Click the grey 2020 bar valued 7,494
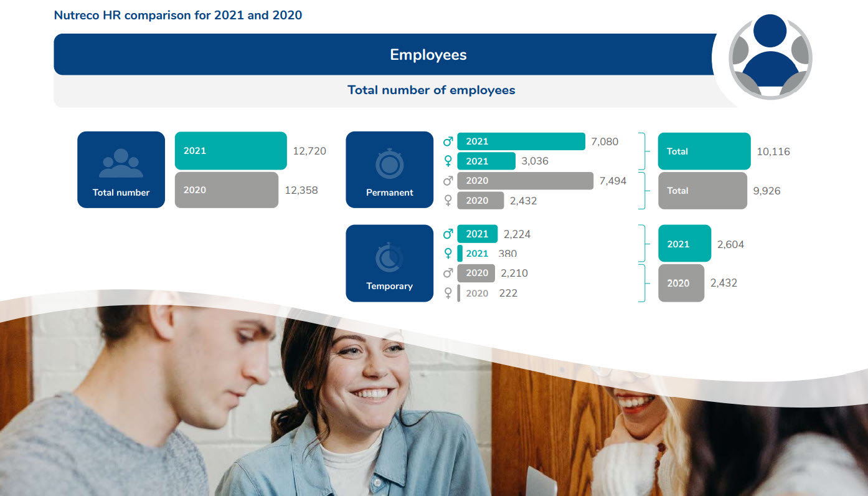The width and height of the screenshot is (868, 496). [x=525, y=181]
